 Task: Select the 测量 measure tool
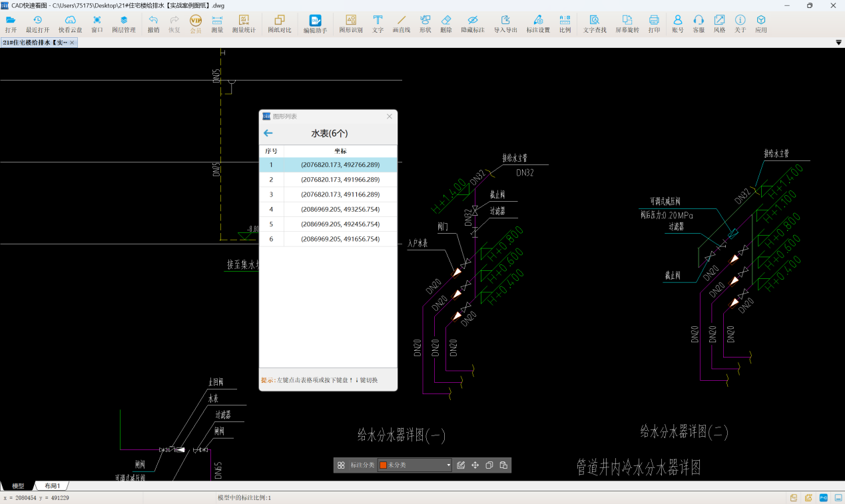pos(217,24)
